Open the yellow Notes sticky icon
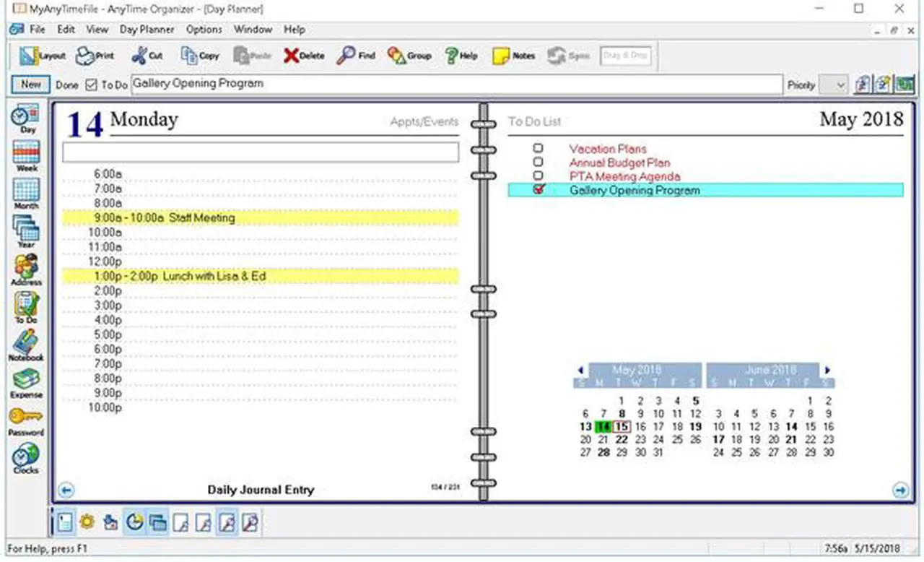 [514, 56]
